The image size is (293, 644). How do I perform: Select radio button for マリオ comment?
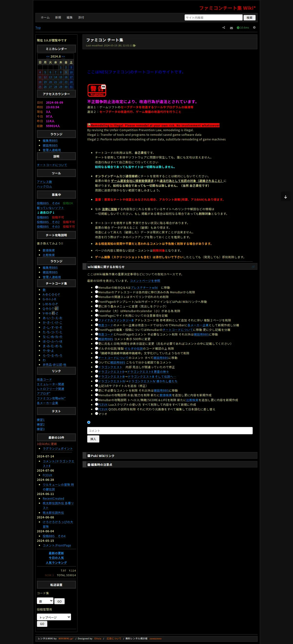coord(96,413)
